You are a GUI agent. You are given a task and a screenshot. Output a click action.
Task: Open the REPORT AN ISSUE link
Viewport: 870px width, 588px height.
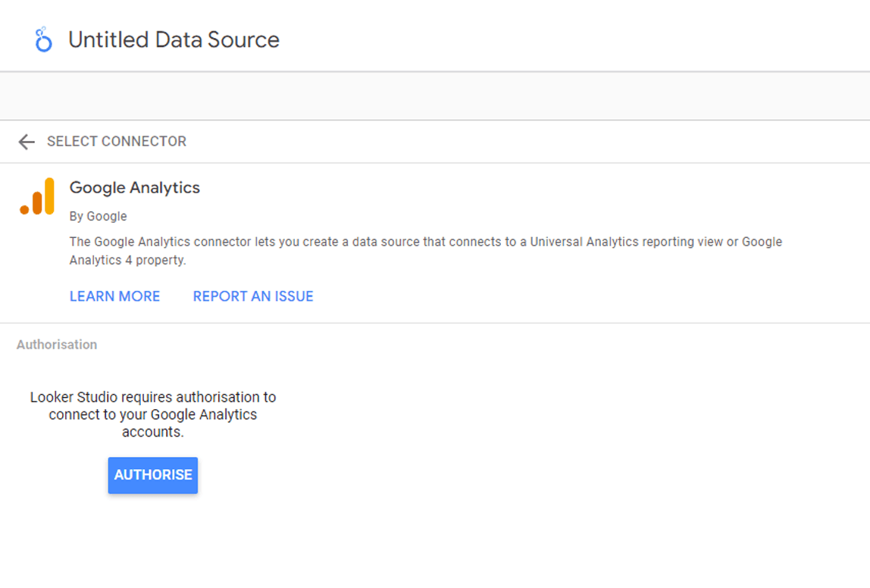[253, 296]
